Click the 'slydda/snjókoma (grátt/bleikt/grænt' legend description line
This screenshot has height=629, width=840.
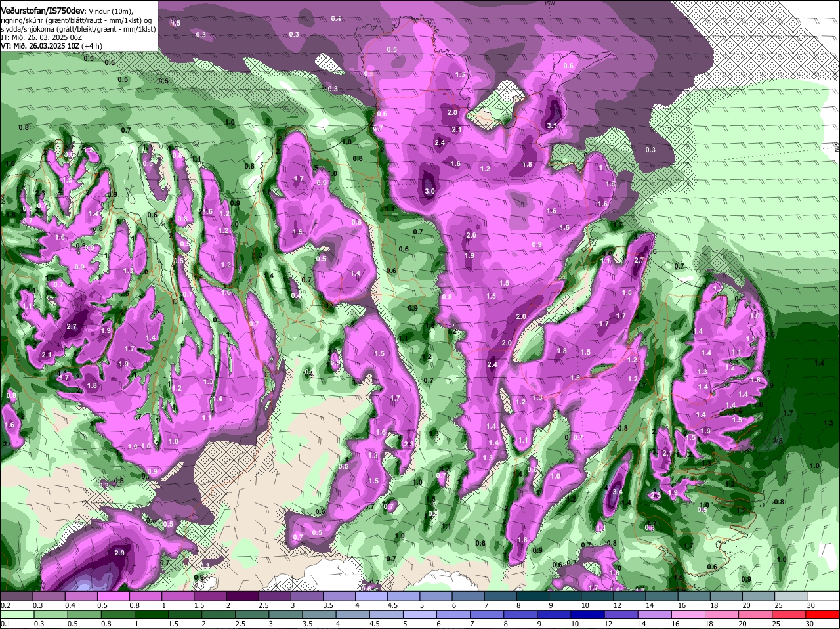(x=77, y=29)
